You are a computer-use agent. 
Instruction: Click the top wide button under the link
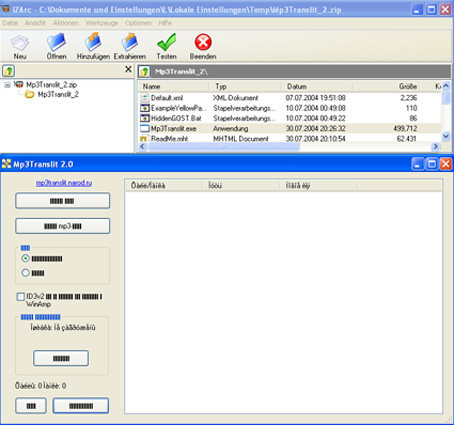coord(63,201)
